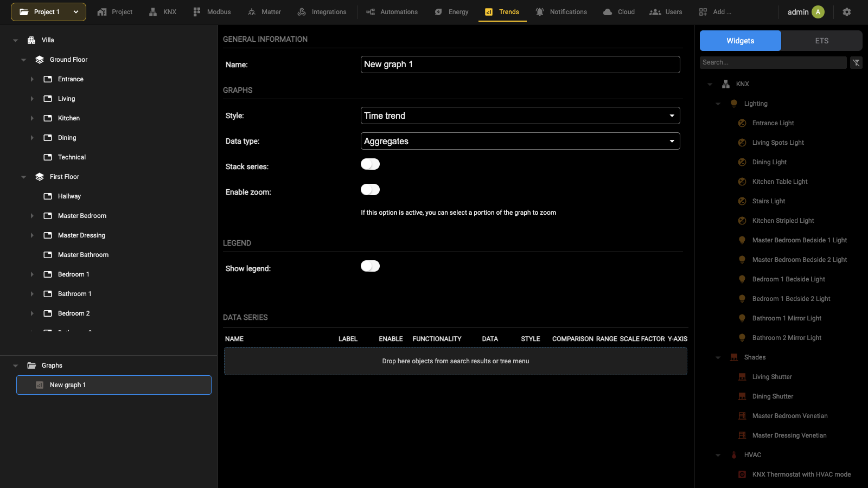Select the Widgets tab button
Screen dimensions: 868x488
(x=741, y=41)
